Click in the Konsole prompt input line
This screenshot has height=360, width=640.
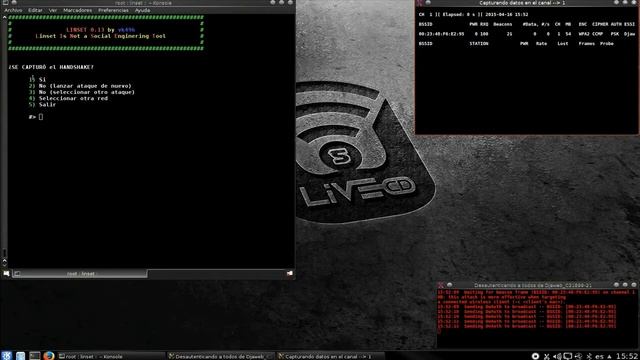coord(41,117)
